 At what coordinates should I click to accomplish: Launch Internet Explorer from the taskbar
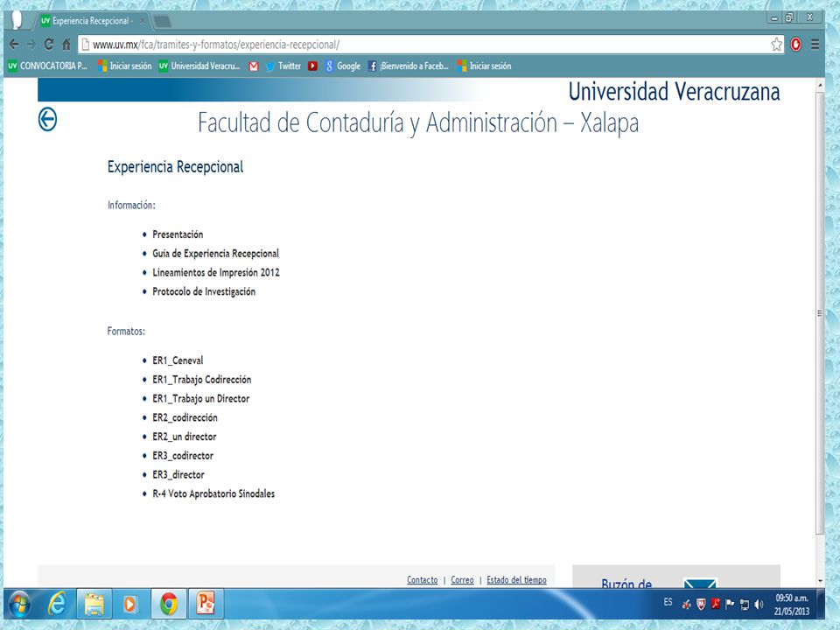tap(56, 605)
